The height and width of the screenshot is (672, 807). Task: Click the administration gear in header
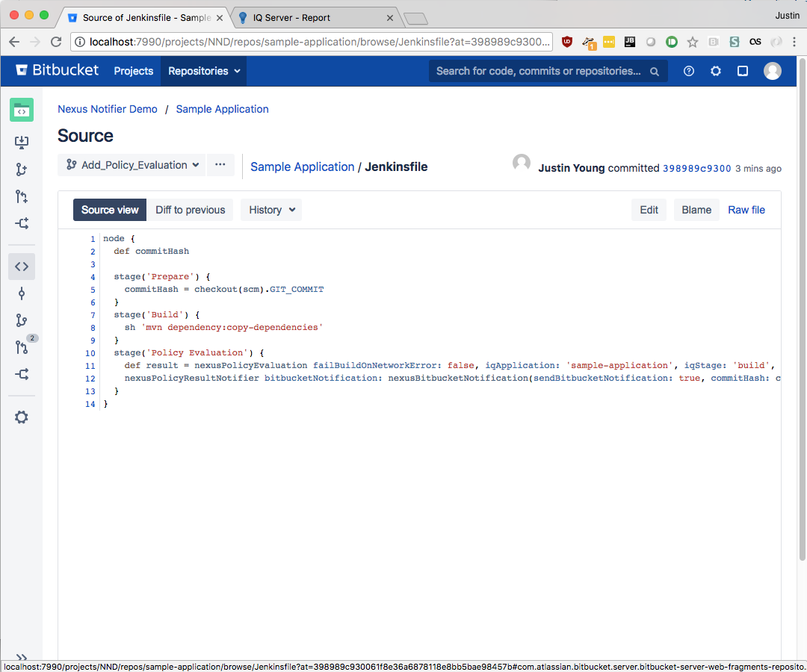pyautogui.click(x=715, y=71)
